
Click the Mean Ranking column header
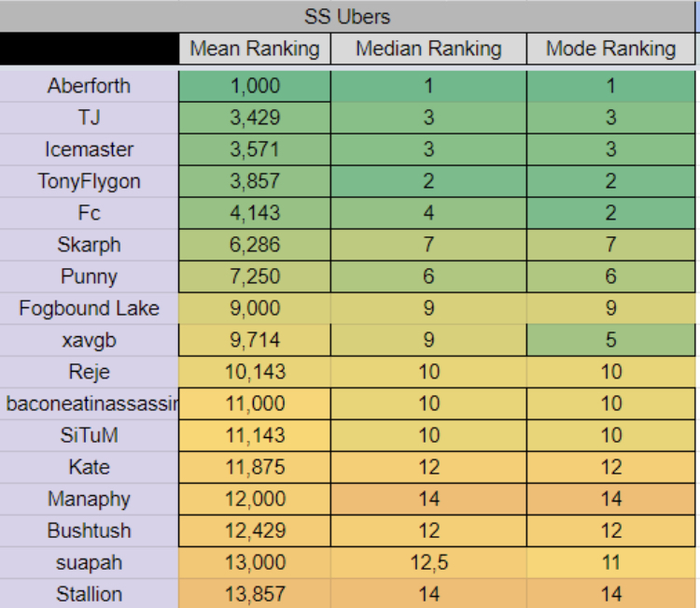point(255,49)
